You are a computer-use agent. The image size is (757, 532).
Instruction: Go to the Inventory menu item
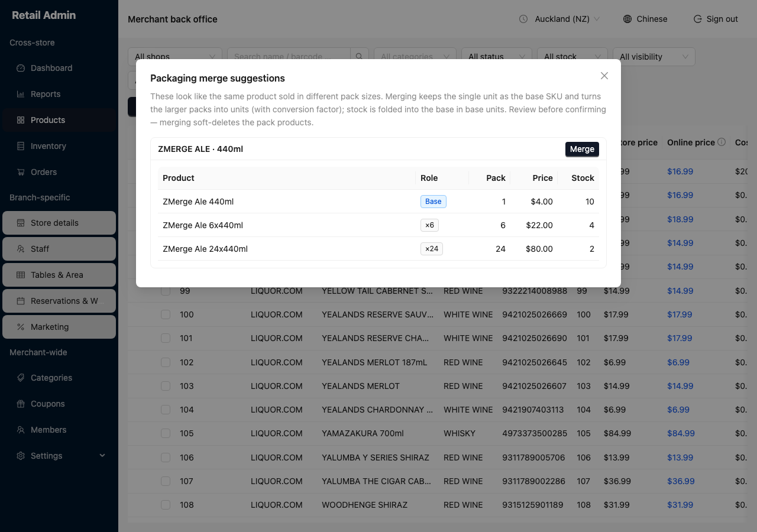59,146
